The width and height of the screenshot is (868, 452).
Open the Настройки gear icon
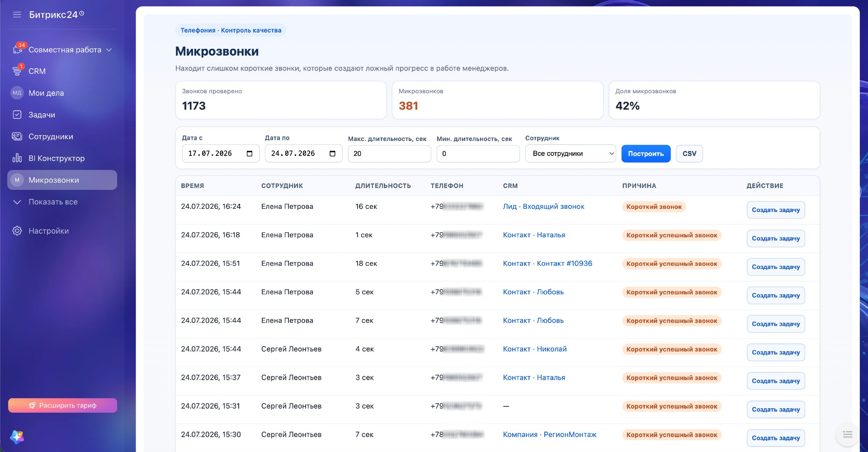pyautogui.click(x=17, y=231)
